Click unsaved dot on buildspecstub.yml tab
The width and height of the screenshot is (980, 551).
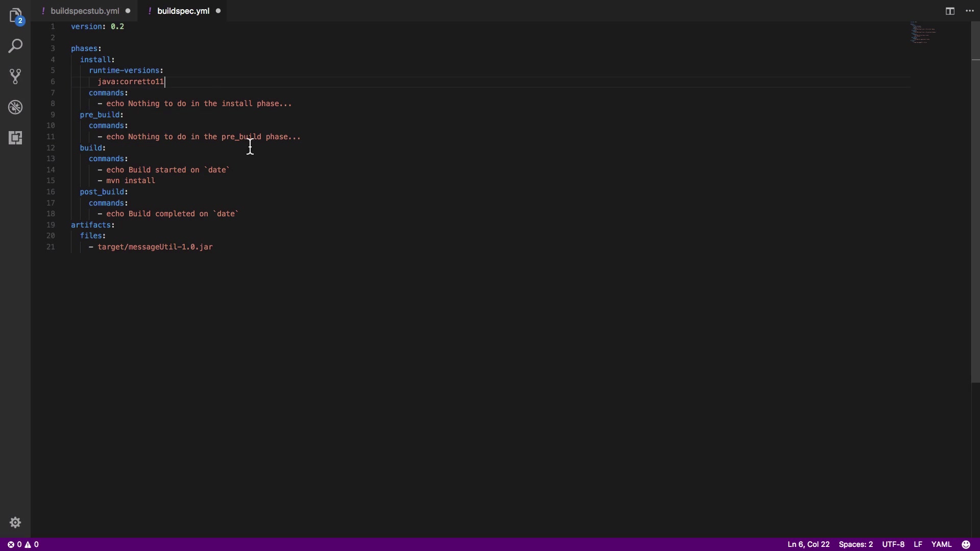128,11
